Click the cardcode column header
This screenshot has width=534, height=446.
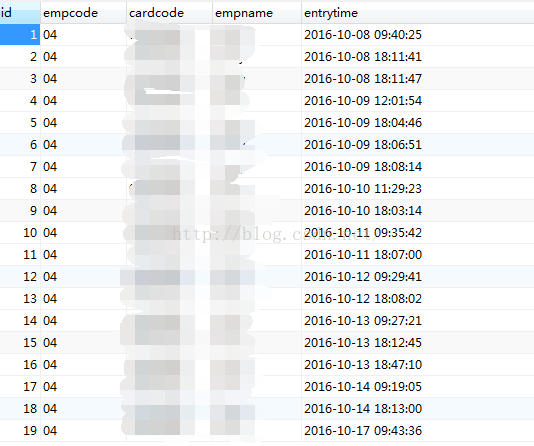pos(169,13)
